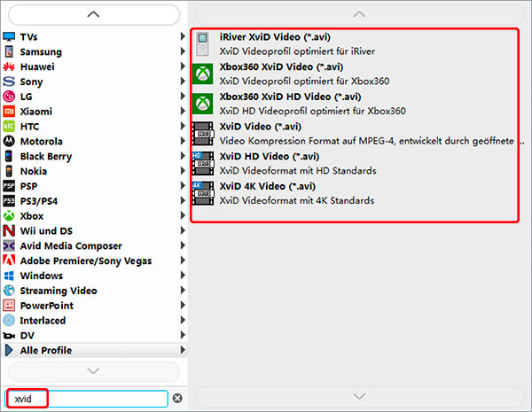
Task: Expand the Samsung submenu arrow
Action: click(x=183, y=51)
